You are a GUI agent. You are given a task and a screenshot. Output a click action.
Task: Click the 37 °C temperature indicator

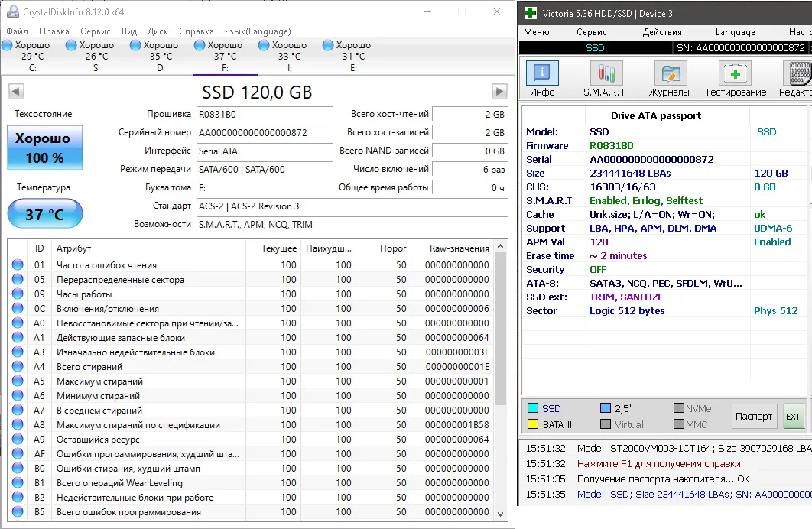click(x=45, y=214)
